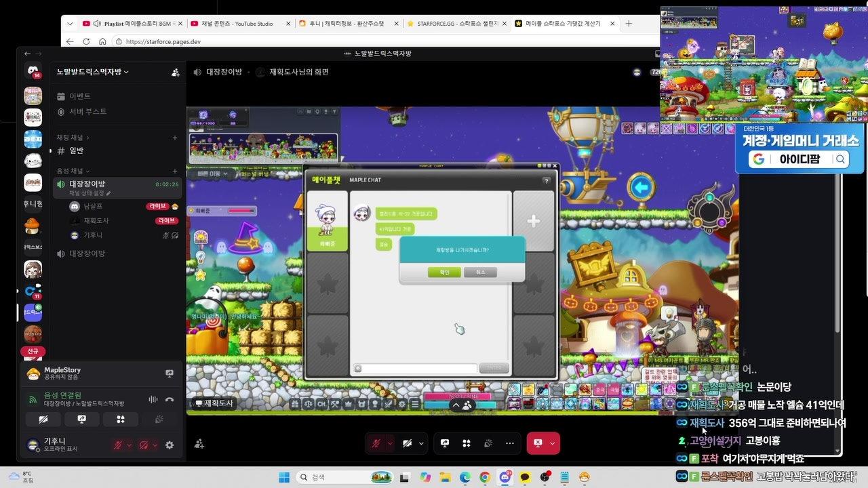Image resolution: width=868 pixels, height=488 pixels.
Task: Select the orange mushroom server icon
Action: point(33,226)
